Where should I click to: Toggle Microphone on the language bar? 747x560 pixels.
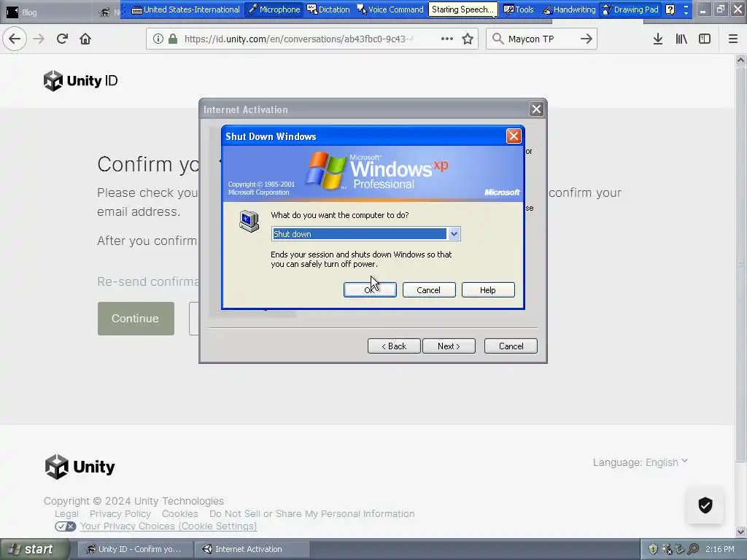(x=274, y=9)
